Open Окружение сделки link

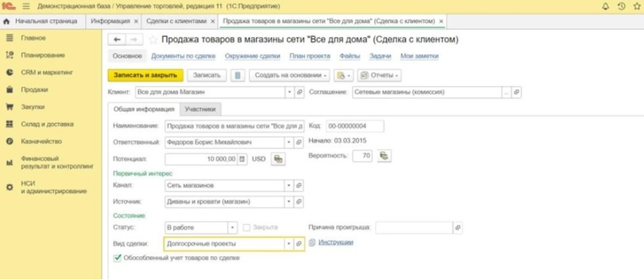coord(252,56)
